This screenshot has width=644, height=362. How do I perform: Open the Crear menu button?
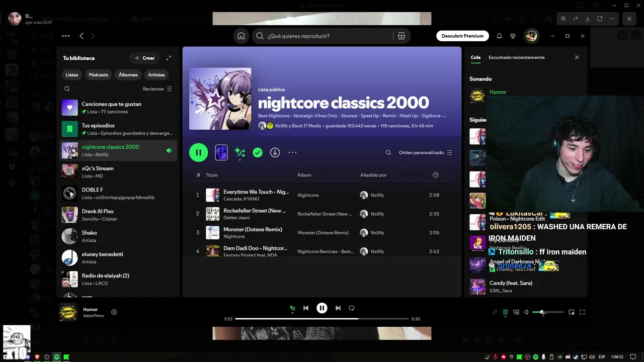144,58
